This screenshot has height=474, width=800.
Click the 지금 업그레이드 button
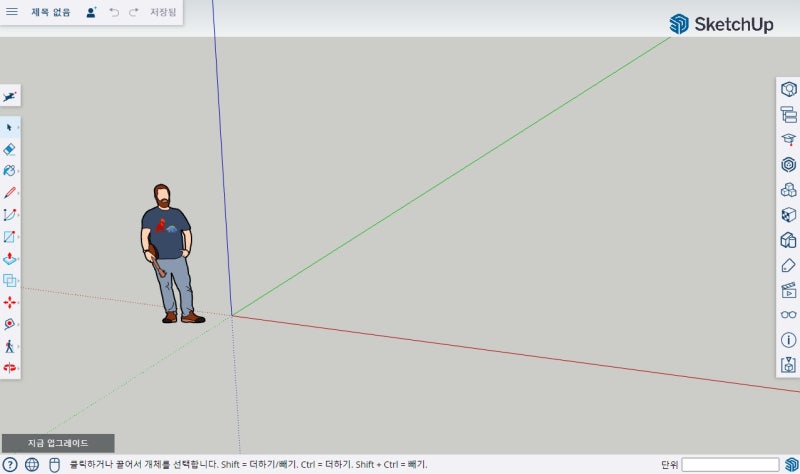click(x=58, y=443)
